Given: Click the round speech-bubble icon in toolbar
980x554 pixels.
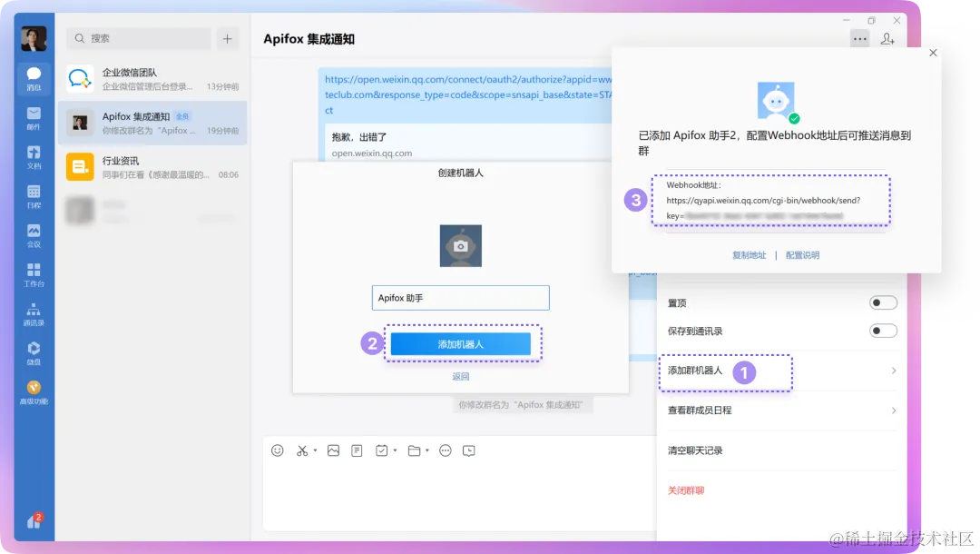Looking at the screenshot, I should point(445,450).
